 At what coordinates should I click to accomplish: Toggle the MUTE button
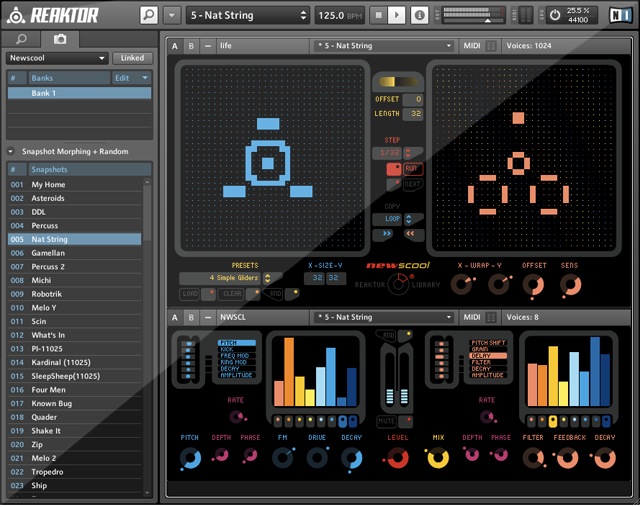(x=386, y=421)
